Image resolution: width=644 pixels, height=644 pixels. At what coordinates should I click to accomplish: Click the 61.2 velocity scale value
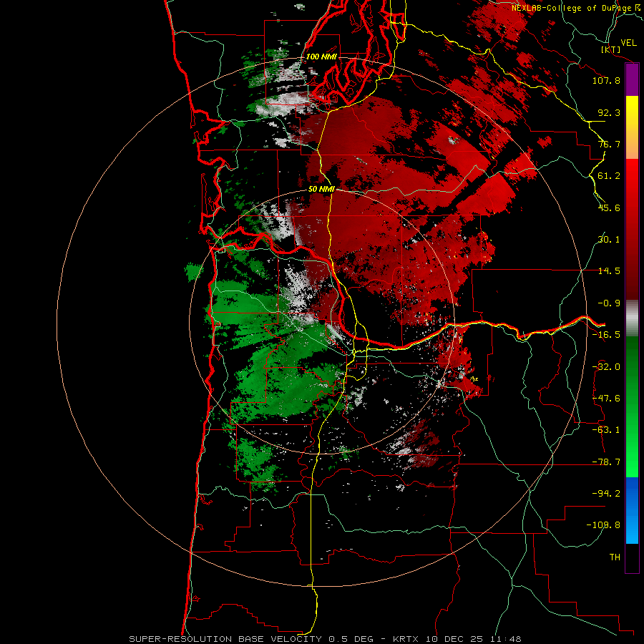[609, 176]
